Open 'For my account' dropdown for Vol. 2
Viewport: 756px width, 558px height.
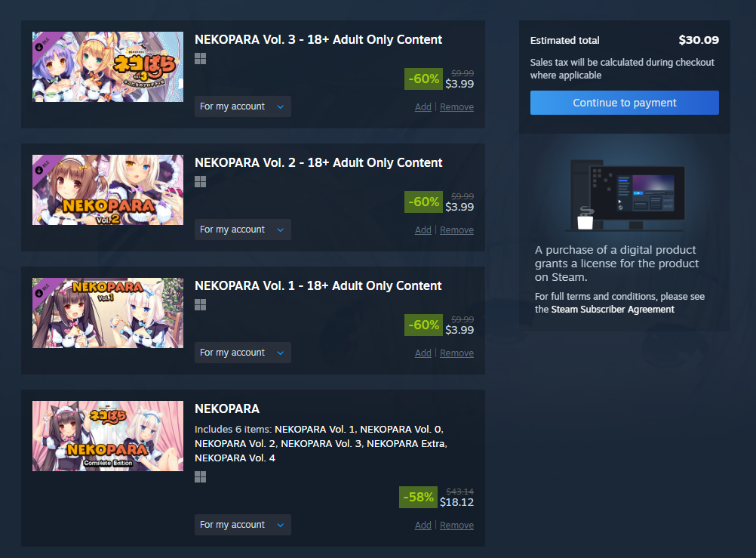coord(242,230)
